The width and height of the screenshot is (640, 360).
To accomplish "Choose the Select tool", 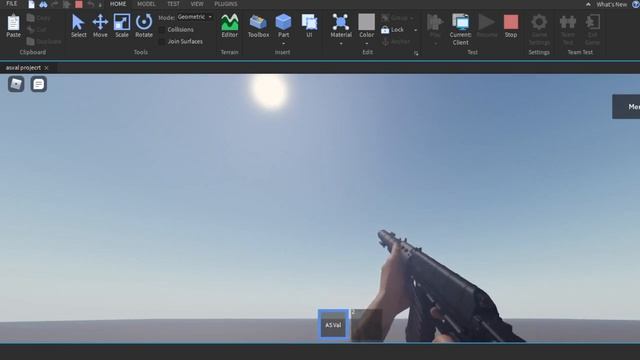I will click(78, 22).
